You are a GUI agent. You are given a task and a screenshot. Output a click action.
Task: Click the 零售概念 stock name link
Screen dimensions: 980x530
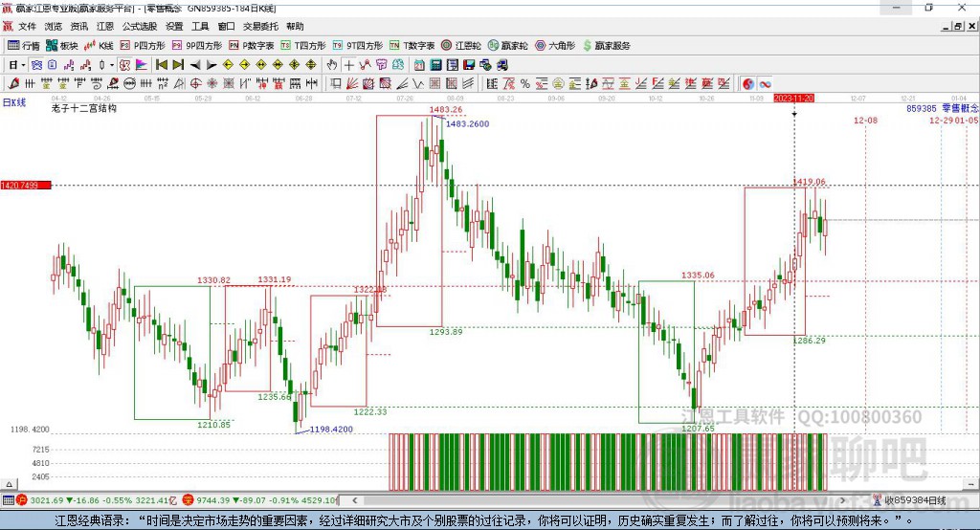[x=960, y=108]
